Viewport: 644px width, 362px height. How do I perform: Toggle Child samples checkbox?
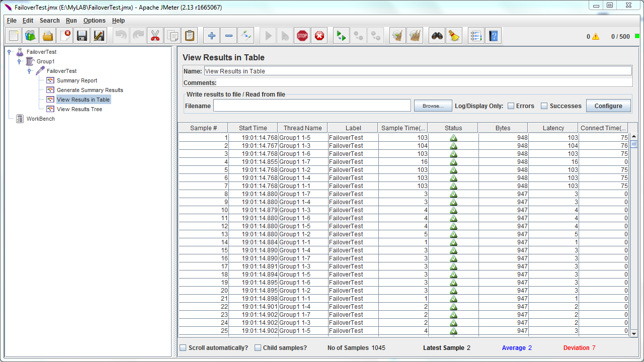(258, 347)
